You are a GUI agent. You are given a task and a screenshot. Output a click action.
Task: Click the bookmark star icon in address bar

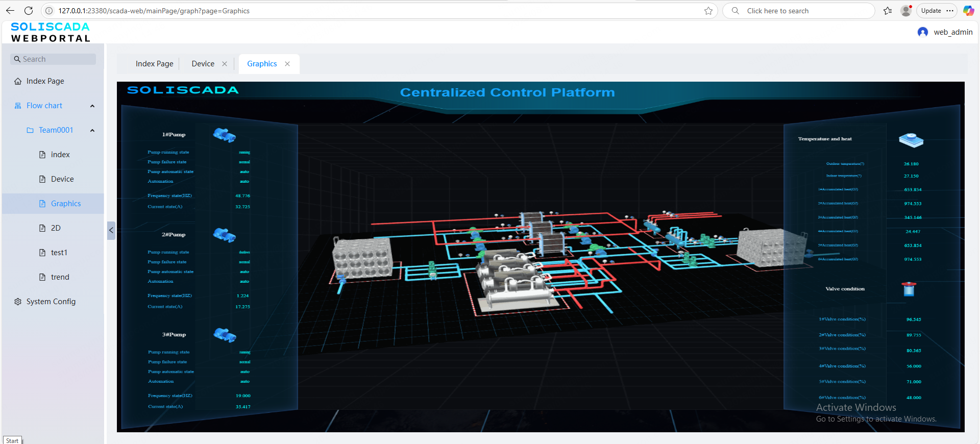[x=708, y=11]
